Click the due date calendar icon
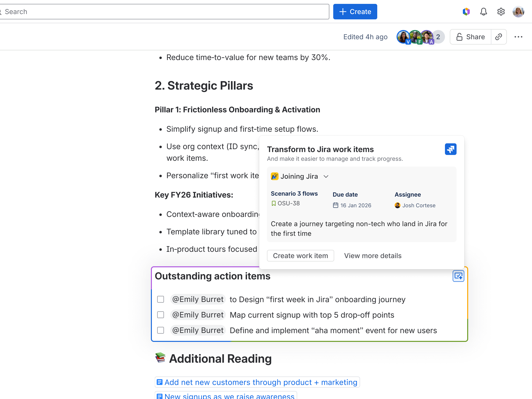532x399 pixels. pos(336,205)
